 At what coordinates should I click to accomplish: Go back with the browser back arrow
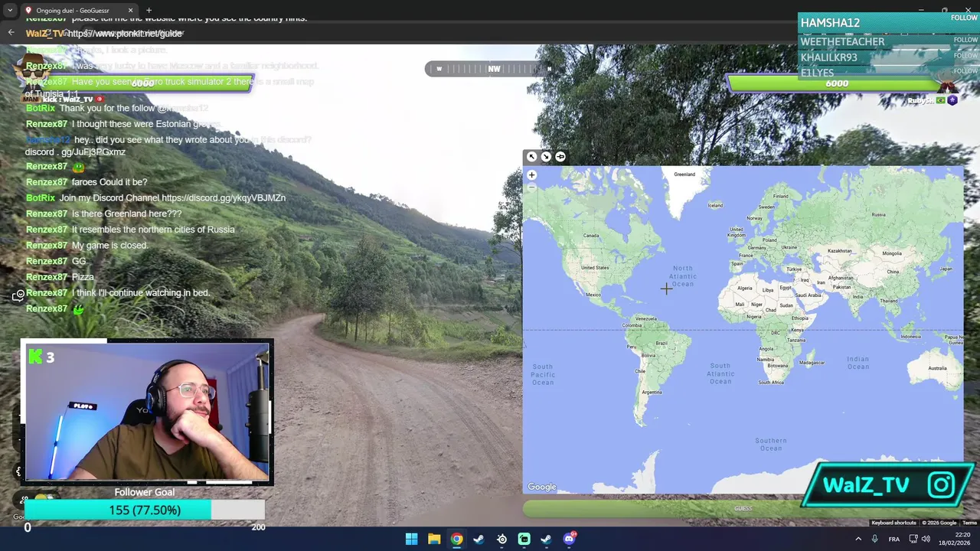coord(11,32)
